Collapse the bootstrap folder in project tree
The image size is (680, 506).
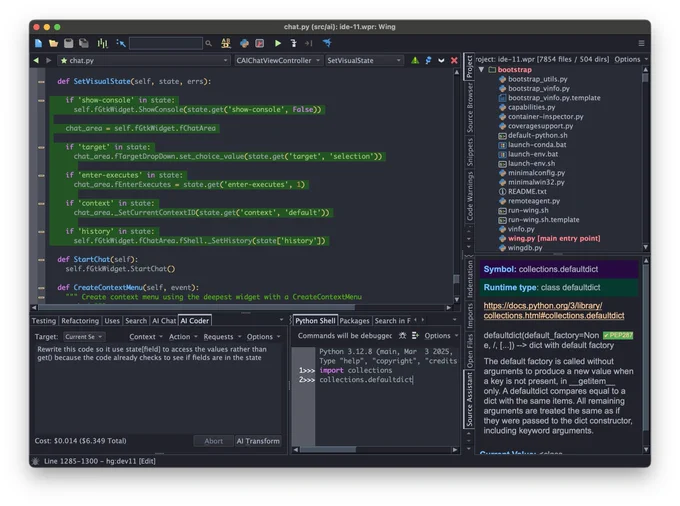click(481, 69)
